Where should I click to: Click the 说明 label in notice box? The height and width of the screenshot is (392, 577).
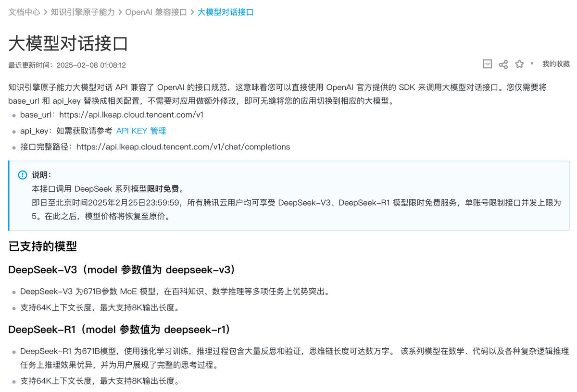coord(41,175)
